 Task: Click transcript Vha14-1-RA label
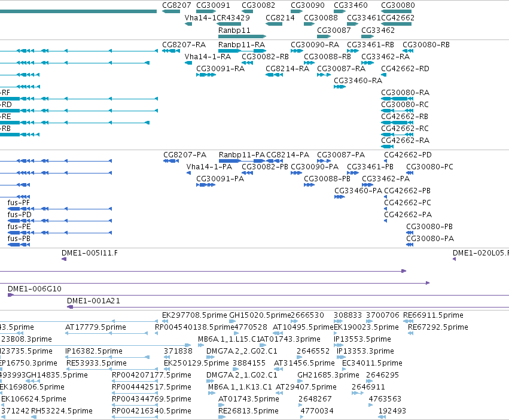point(208,56)
